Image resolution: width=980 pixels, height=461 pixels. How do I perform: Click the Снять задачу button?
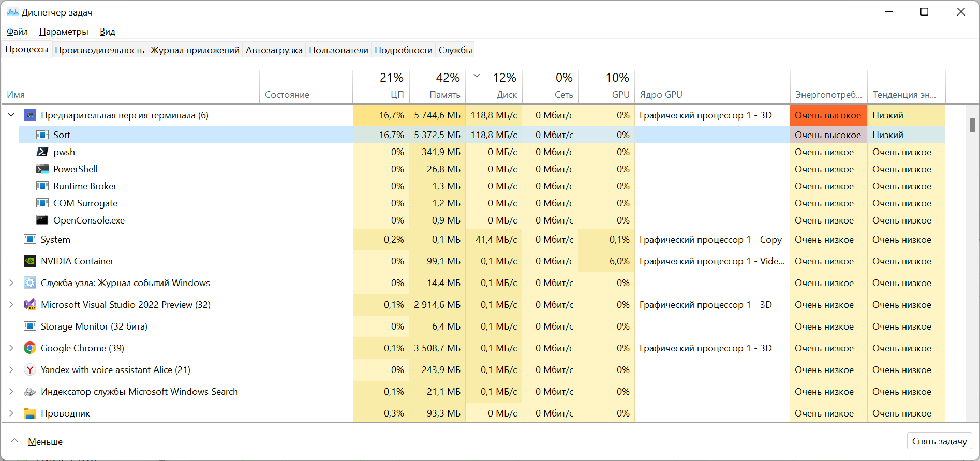[x=939, y=441]
